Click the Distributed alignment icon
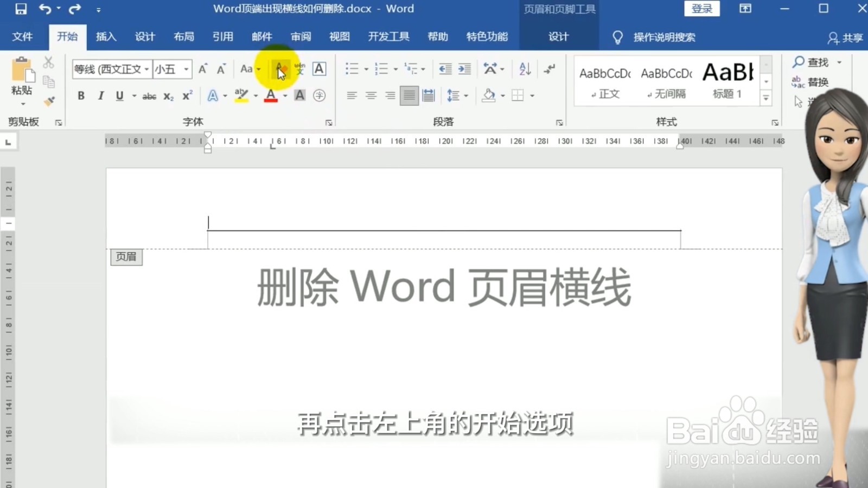The height and width of the screenshot is (488, 868). coord(429,96)
